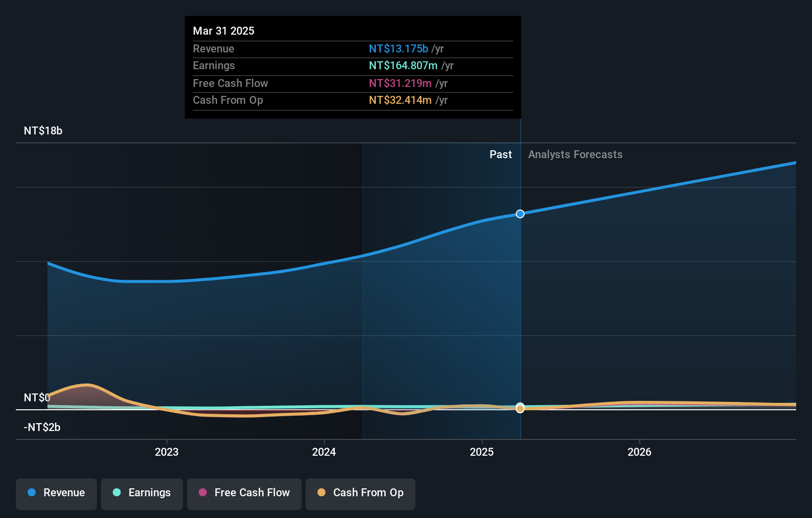Click the Revenue row label in tooltip
Screen dimensions: 812x518
click(x=214, y=48)
